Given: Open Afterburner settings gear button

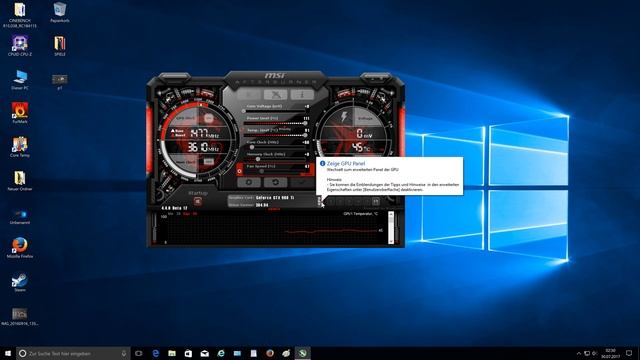Looking at the screenshot, I should (x=249, y=182).
